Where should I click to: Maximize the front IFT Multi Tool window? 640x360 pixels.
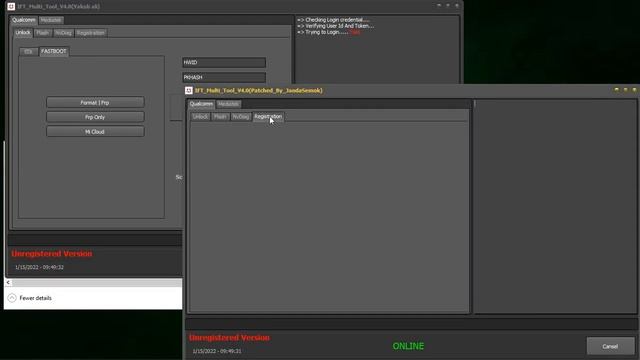pyautogui.click(x=625, y=89)
